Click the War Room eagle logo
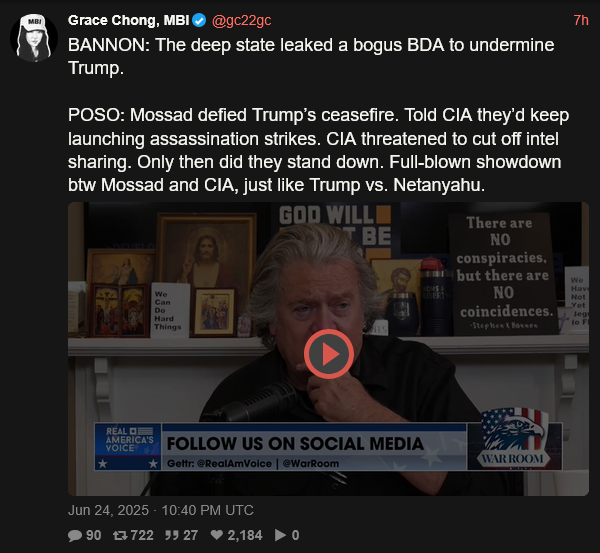Image resolution: width=600 pixels, height=553 pixels. (513, 438)
